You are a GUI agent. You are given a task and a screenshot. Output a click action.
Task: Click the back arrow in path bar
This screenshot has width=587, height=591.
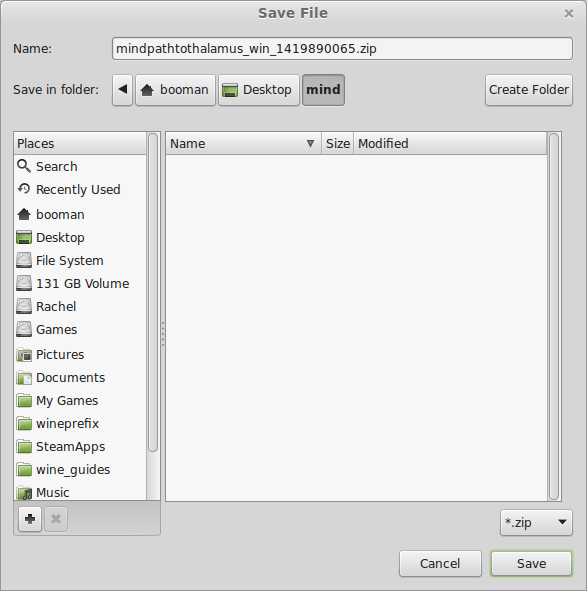[123, 90]
